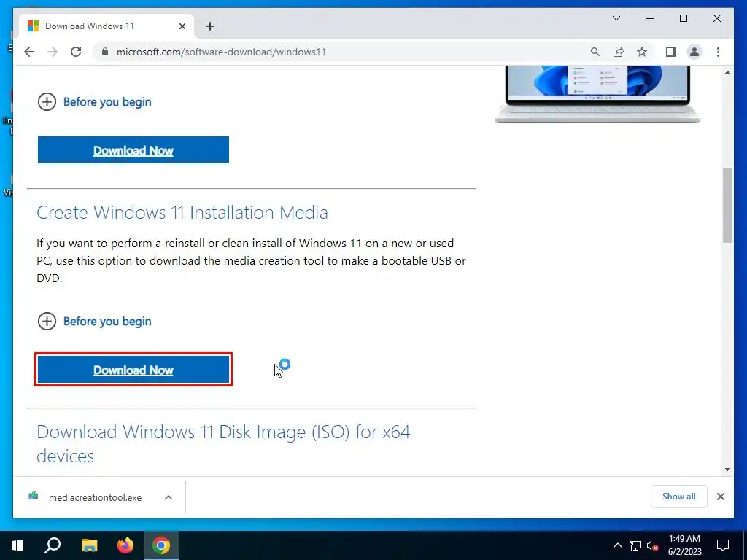Click the browser forward arrow
The image size is (747, 560).
pyautogui.click(x=53, y=52)
